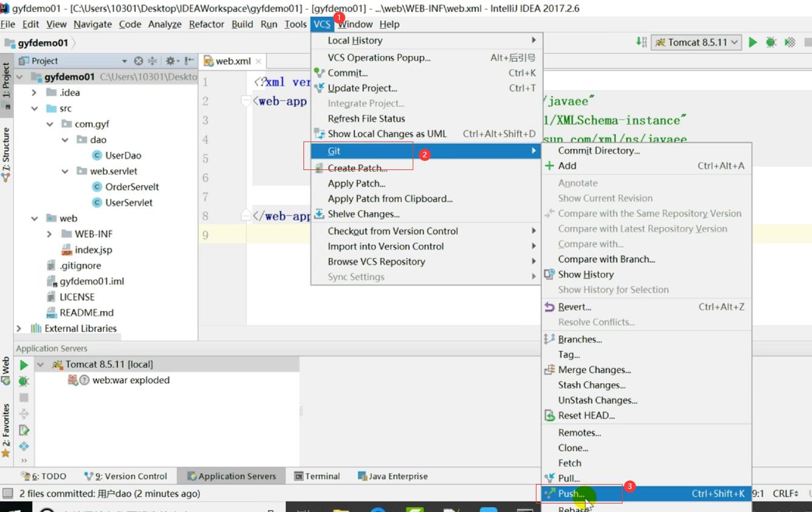
Task: Select the web:war exploded artifact
Action: (130, 380)
